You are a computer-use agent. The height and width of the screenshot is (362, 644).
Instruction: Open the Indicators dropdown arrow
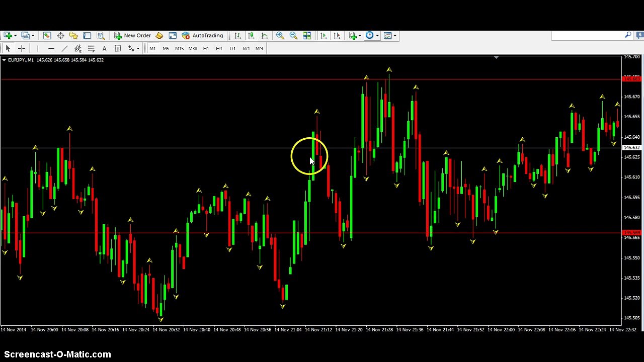coord(360,36)
